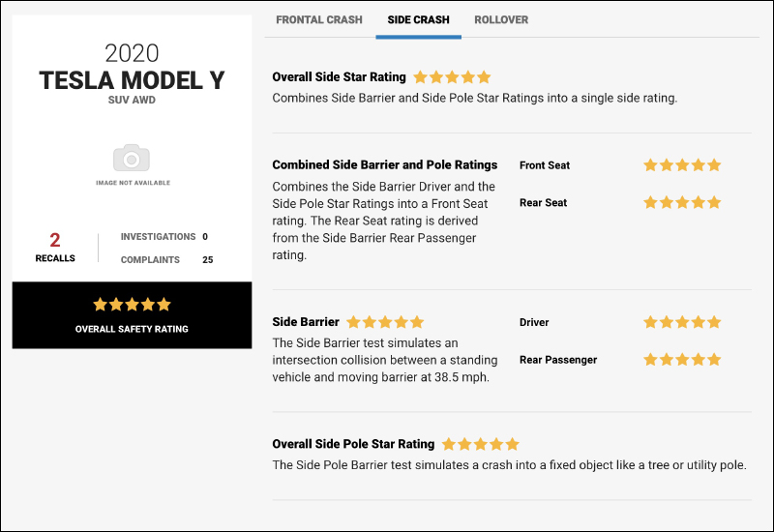The height and width of the screenshot is (532, 774).
Task: Click the Rear Seat star rating
Action: [682, 203]
